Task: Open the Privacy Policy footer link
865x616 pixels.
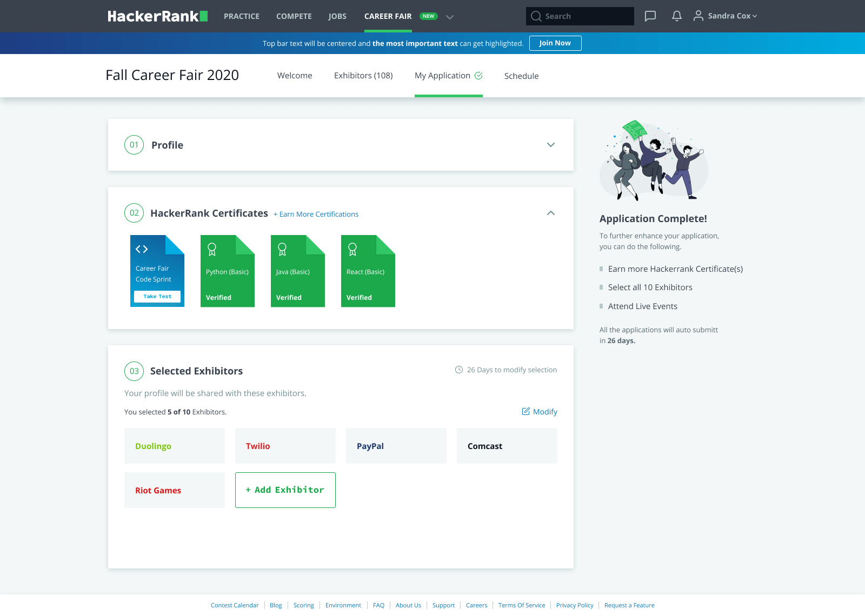Action: (575, 605)
